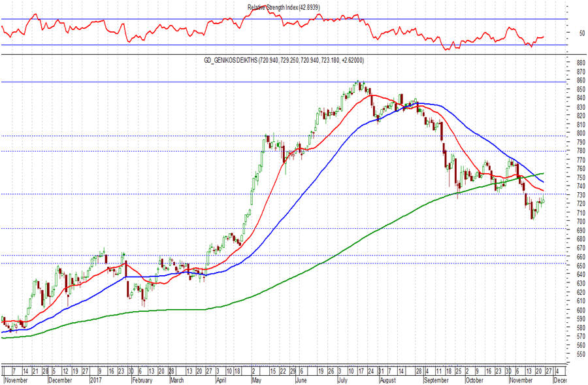The image size is (588, 385).
Task: Click the August month label
Action: 387,380
